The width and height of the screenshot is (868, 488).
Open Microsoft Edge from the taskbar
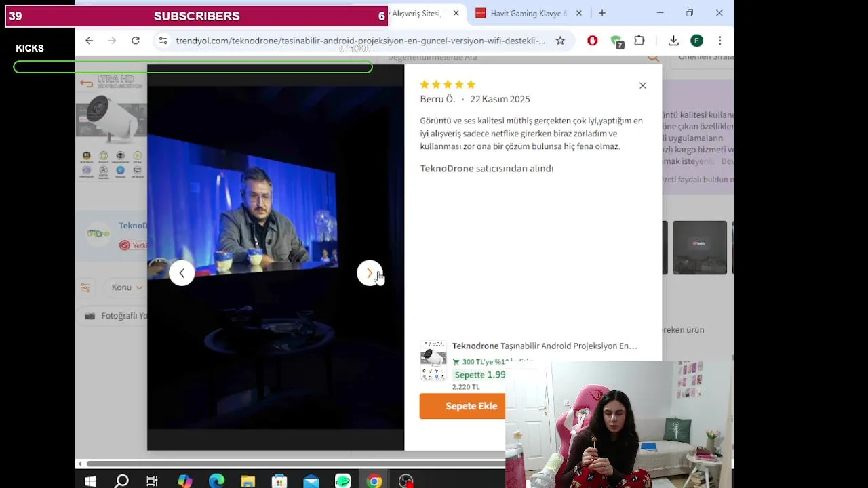[x=216, y=481]
